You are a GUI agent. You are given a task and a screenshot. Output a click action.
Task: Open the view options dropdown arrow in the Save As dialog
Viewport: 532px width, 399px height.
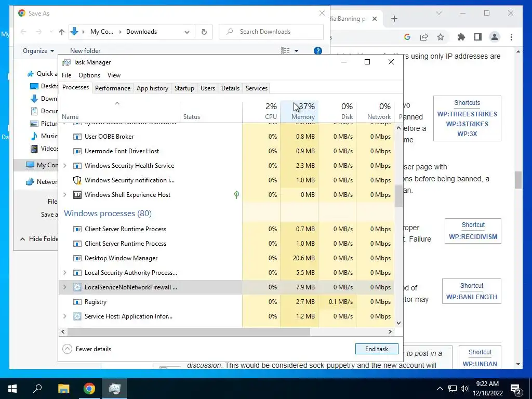point(296,51)
